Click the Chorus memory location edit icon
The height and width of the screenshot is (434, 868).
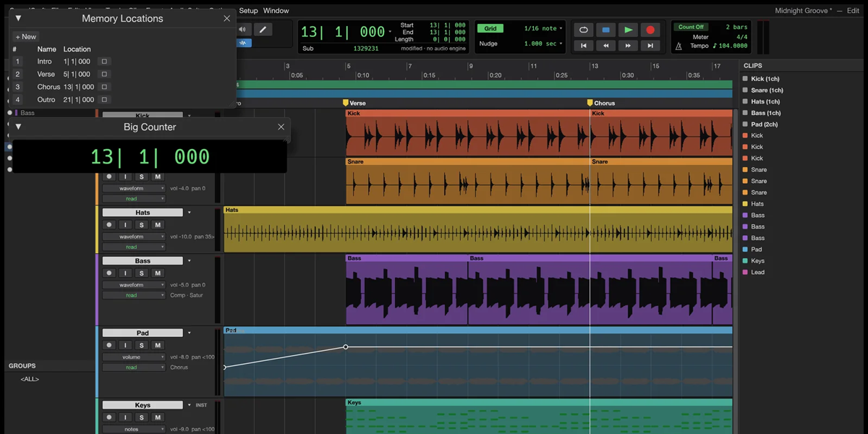coord(104,87)
